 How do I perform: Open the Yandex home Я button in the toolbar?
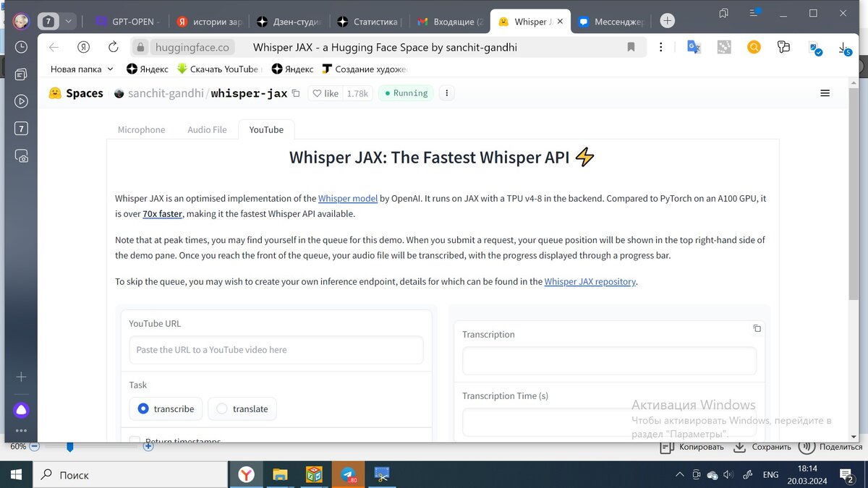coord(84,47)
